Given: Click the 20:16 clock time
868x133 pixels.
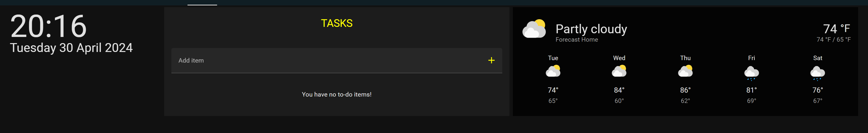Looking at the screenshot, I should (48, 26).
